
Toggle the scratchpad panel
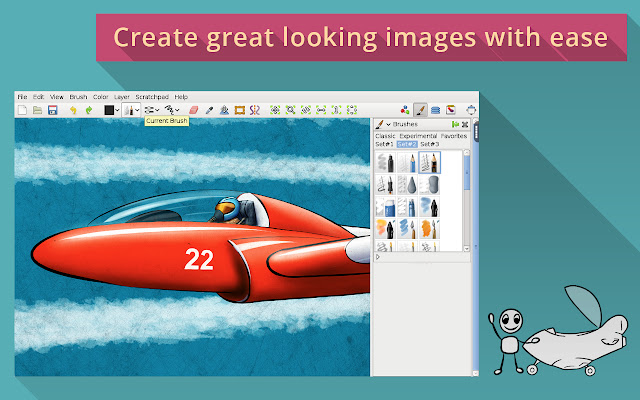pyautogui.click(x=451, y=109)
